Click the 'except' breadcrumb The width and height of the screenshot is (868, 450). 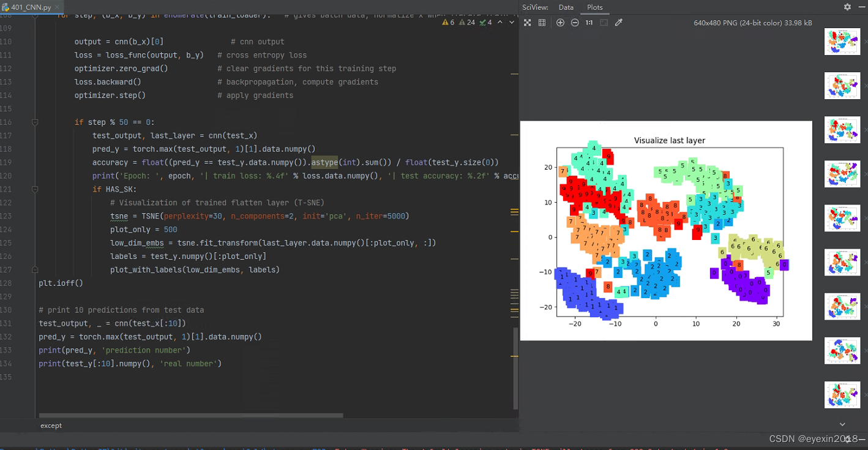point(51,426)
